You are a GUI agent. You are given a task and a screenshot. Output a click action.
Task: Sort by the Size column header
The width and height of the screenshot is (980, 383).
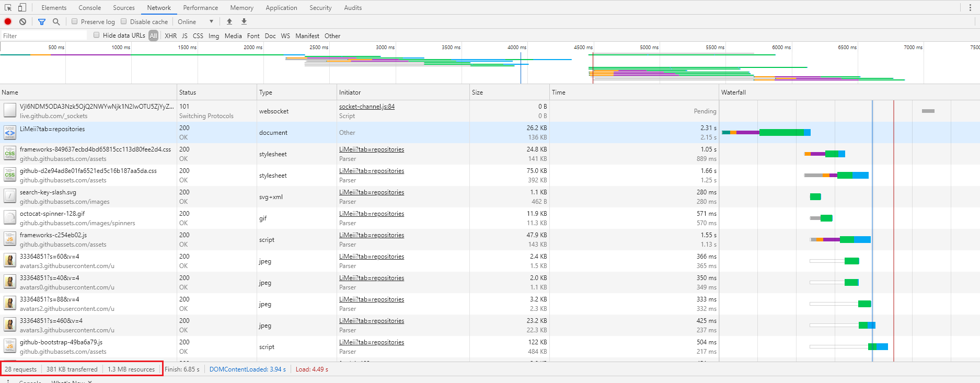point(510,92)
